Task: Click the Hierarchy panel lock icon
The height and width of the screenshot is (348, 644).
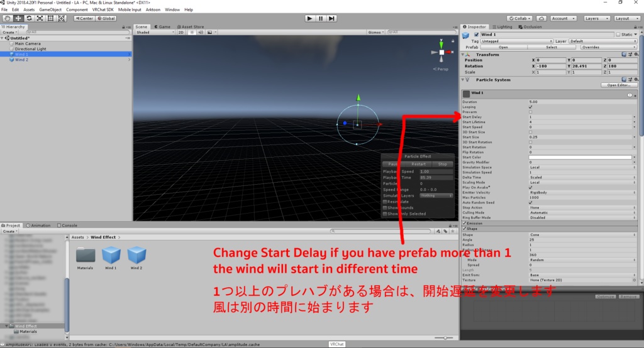Action: [123, 27]
